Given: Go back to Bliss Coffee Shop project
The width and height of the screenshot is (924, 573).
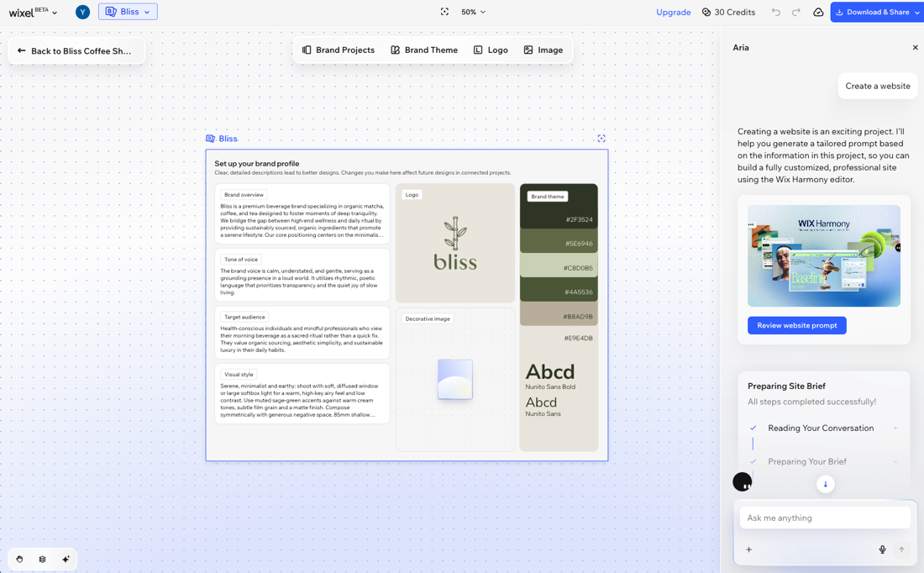Looking at the screenshot, I should [76, 50].
